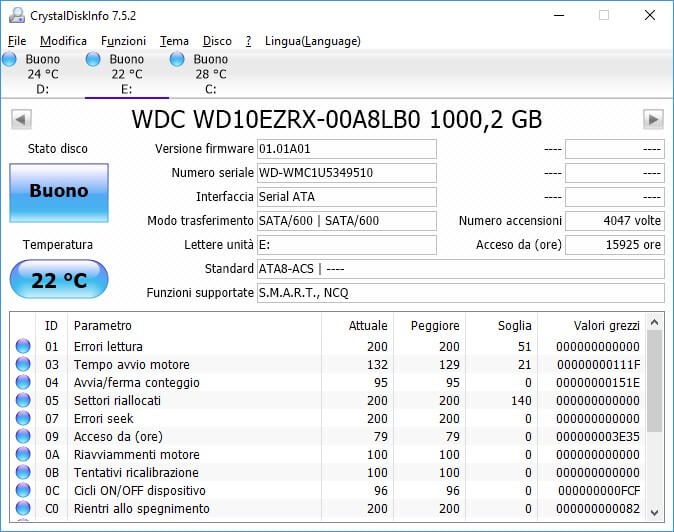Click the Acceso da (ore) value 15925 ore

tap(615, 245)
